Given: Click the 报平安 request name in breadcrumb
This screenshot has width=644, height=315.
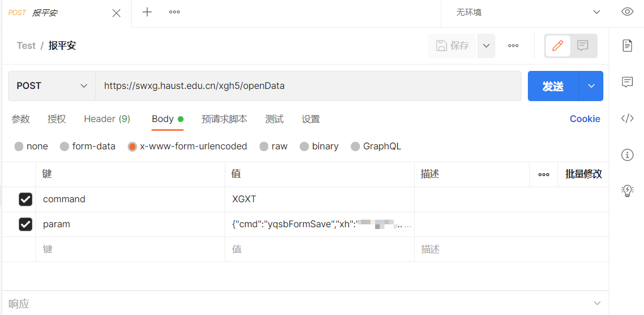Looking at the screenshot, I should [62, 46].
